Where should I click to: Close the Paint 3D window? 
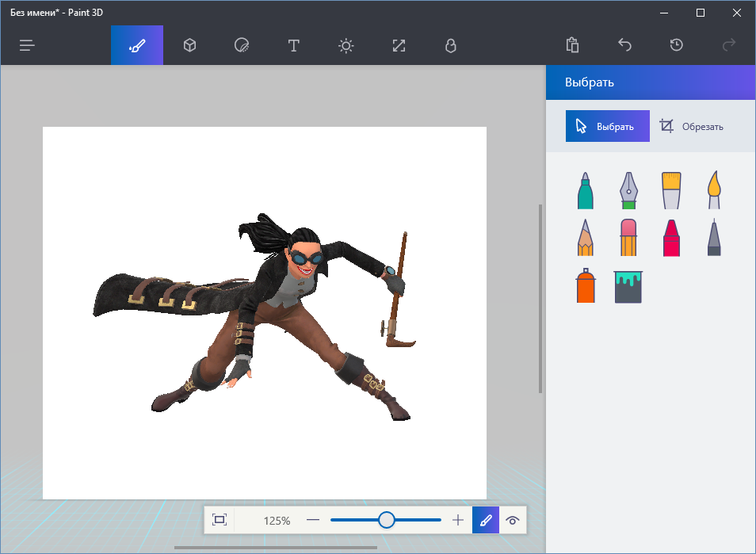[737, 13]
